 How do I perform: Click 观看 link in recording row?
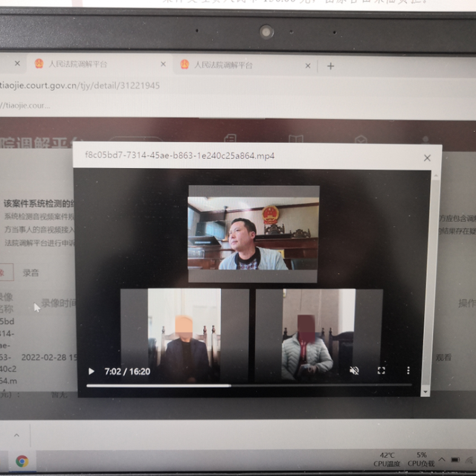pyautogui.click(x=443, y=358)
